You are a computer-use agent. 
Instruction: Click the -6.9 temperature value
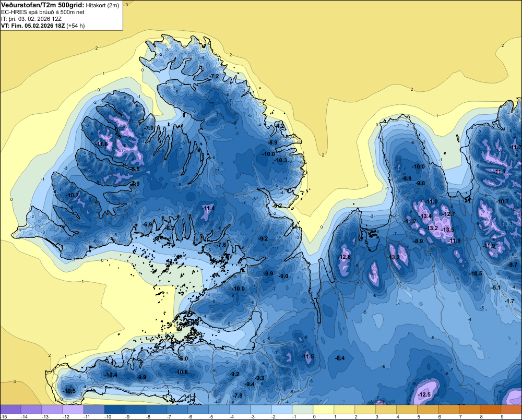pos(148,225)
